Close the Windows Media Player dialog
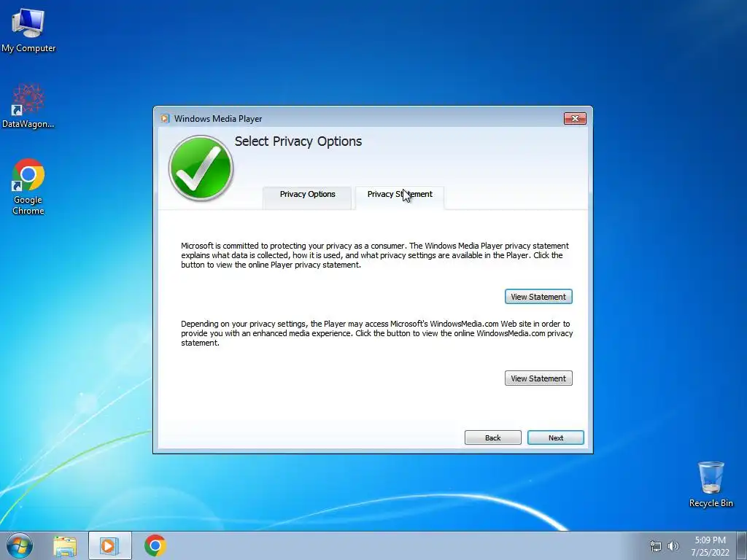Viewport: 747px width, 560px height. click(x=575, y=119)
